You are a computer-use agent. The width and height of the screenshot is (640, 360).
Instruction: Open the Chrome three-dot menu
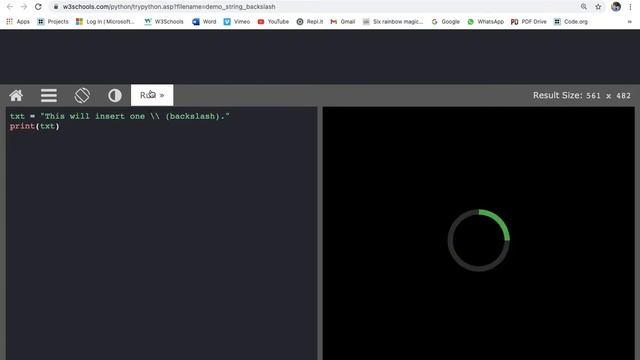point(630,7)
